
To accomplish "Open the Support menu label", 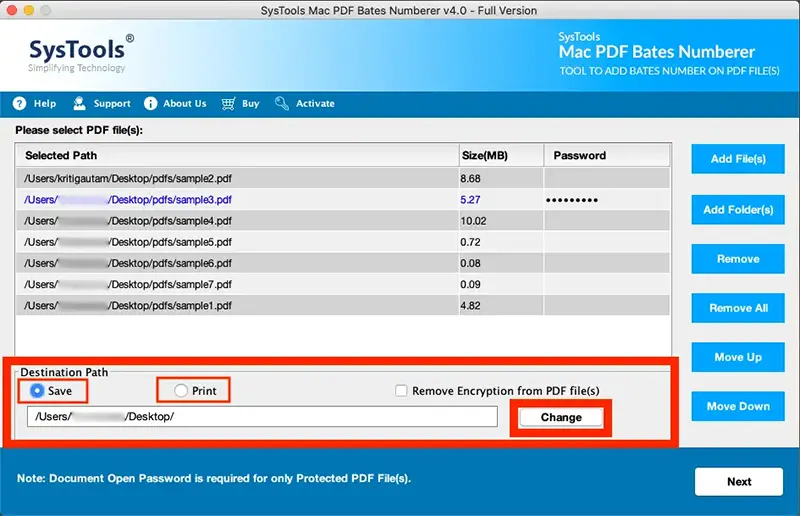I will pyautogui.click(x=112, y=104).
